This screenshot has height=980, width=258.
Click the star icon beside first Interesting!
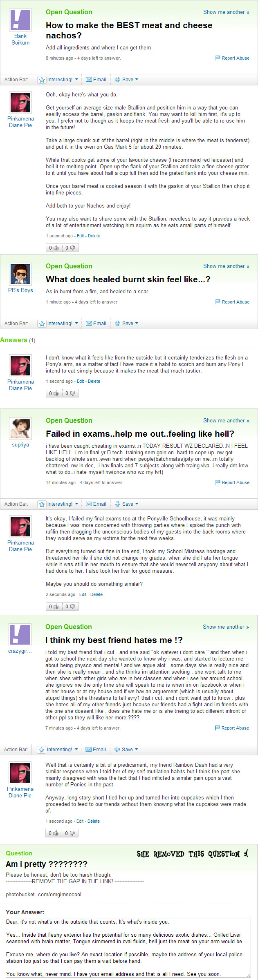click(42, 80)
